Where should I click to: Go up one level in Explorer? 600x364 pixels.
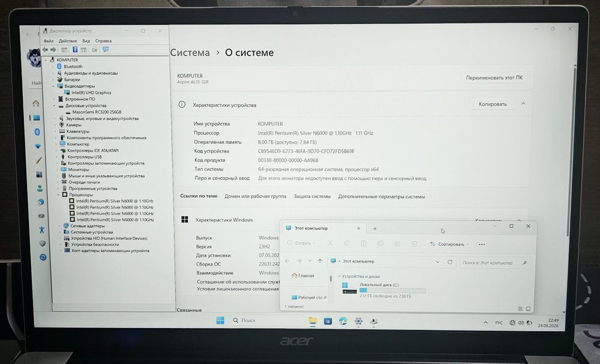[320, 261]
